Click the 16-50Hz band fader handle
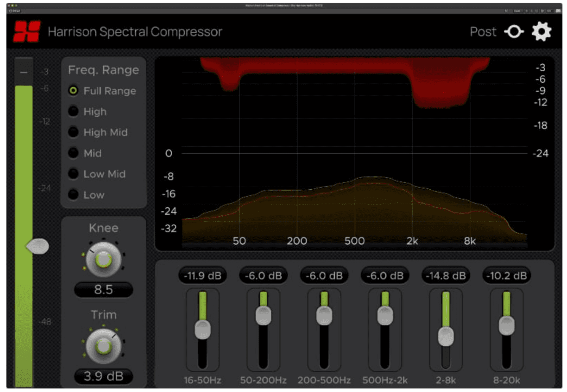The height and width of the screenshot is (392, 567). pyautogui.click(x=203, y=329)
